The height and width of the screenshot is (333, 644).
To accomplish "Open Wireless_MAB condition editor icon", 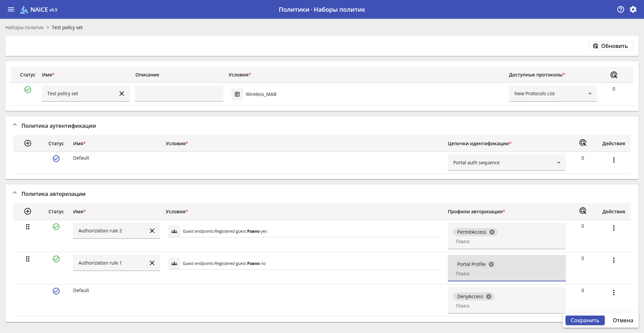I will 237,94.
